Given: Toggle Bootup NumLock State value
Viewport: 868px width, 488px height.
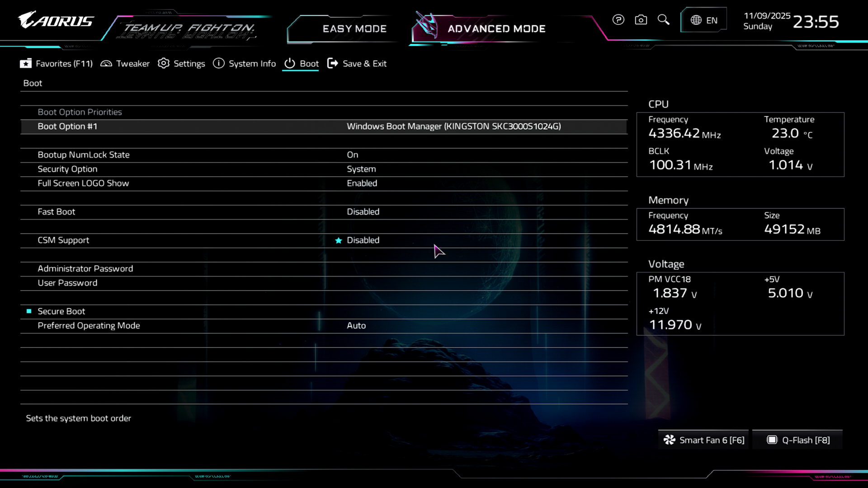Looking at the screenshot, I should pyautogui.click(x=353, y=155).
